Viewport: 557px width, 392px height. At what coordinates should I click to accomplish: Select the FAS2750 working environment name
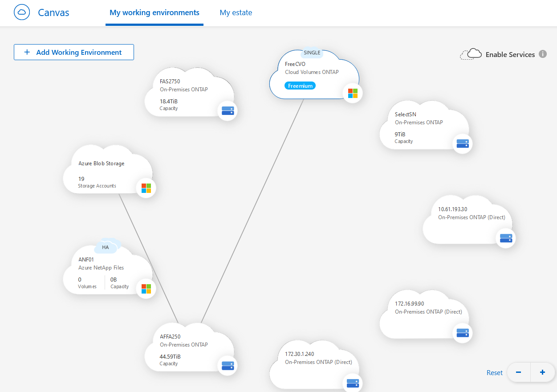click(170, 81)
